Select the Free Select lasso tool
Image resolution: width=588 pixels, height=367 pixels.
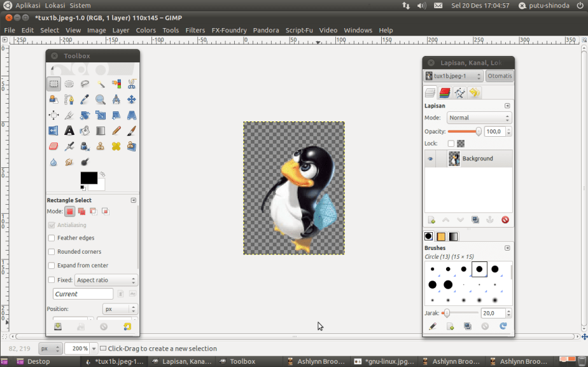coord(85,84)
